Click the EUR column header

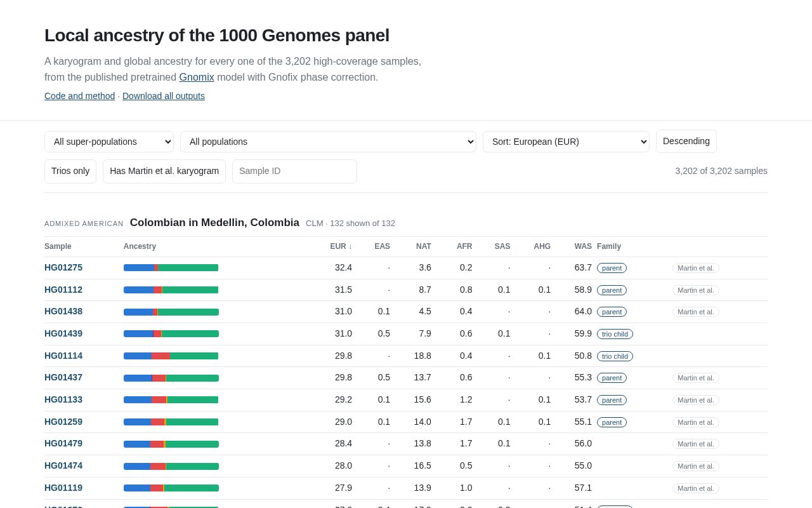(x=341, y=246)
